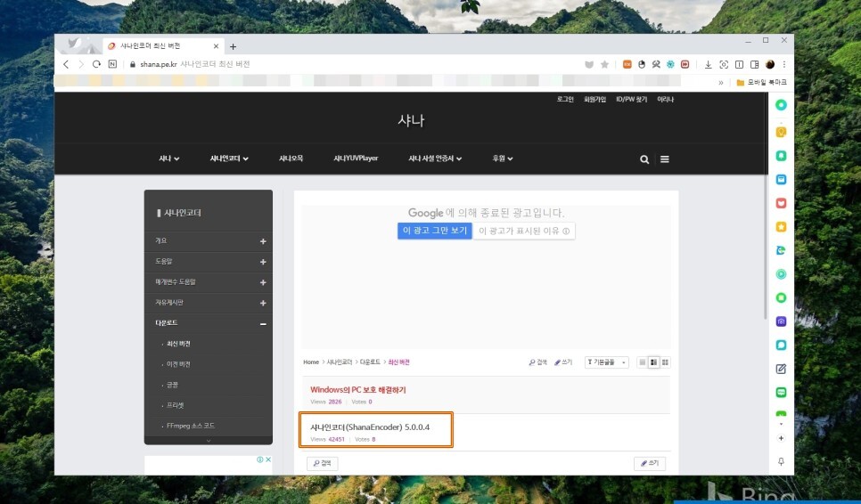The image size is (861, 504).
Task: Click the address bar URL field
Action: (x=351, y=64)
